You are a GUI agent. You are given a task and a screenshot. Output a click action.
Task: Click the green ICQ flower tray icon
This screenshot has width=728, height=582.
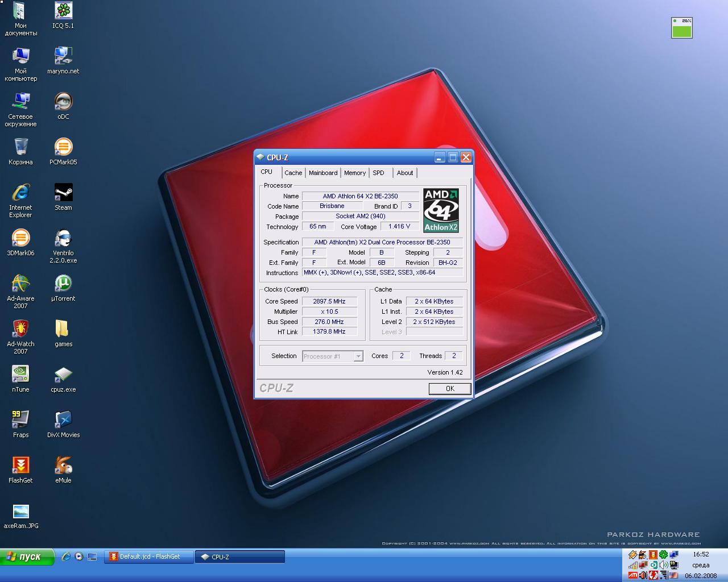pos(663,554)
